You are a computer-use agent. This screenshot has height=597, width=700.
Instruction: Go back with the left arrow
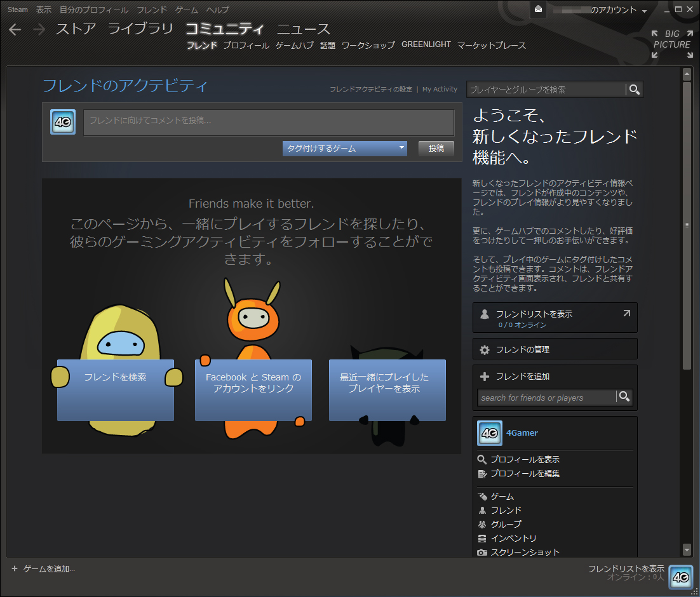coord(15,29)
